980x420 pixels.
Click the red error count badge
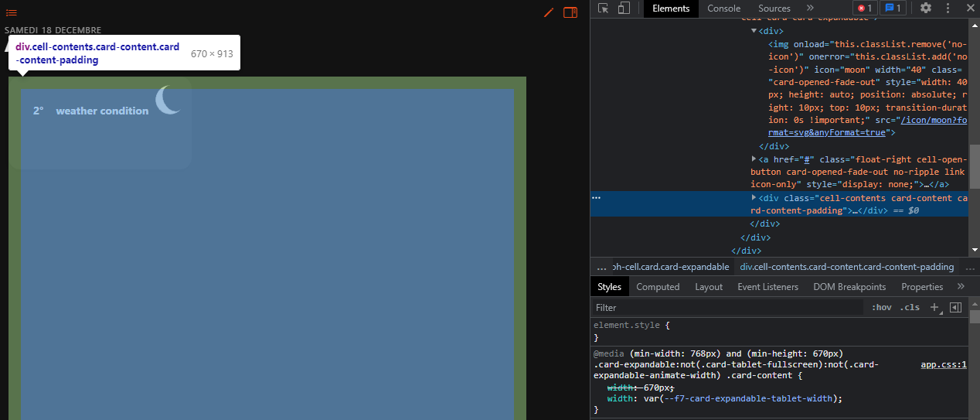click(864, 9)
